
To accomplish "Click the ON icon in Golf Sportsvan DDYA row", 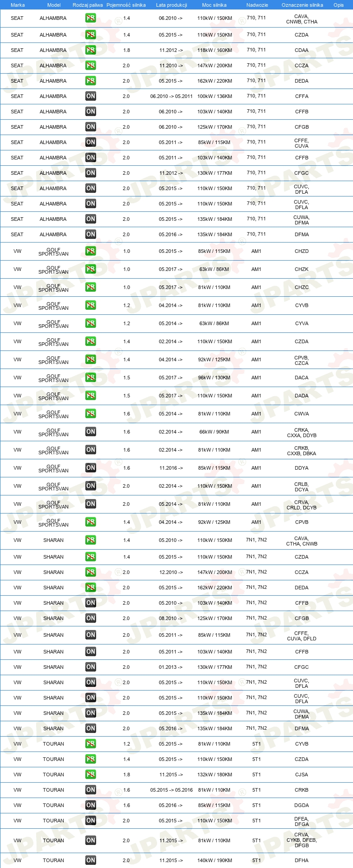I will tap(91, 468).
